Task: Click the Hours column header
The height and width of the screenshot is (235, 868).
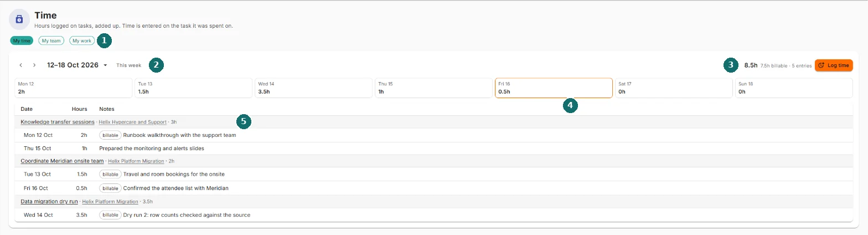Action: (x=80, y=109)
